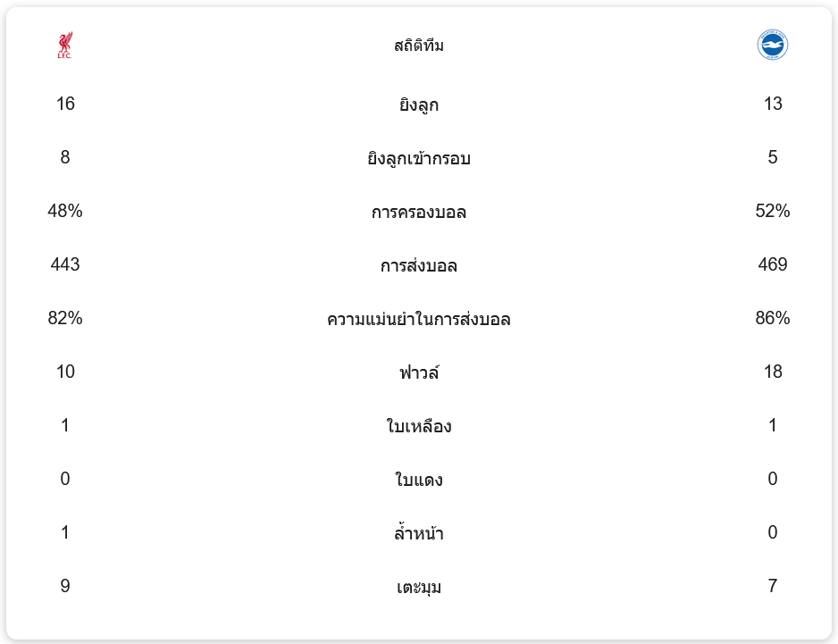838x644 pixels.
Task: Click Brighton's 13 shots value
Action: pos(773,104)
